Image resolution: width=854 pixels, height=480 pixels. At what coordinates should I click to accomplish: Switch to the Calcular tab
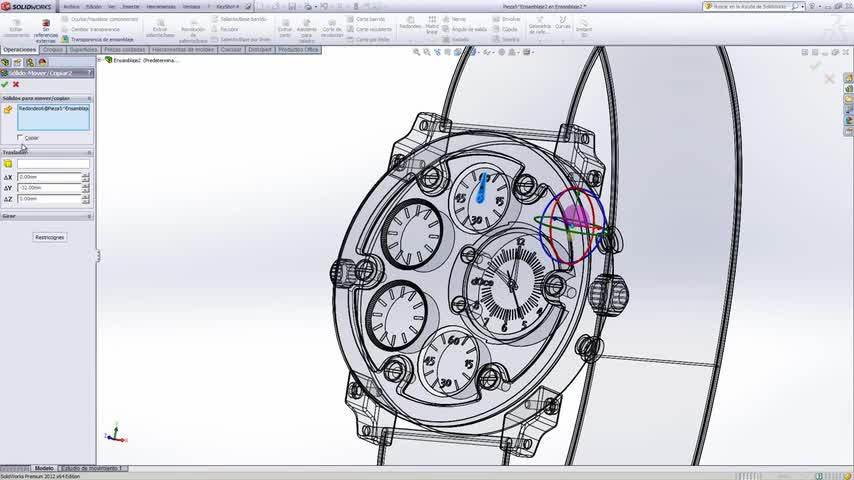[x=231, y=50]
